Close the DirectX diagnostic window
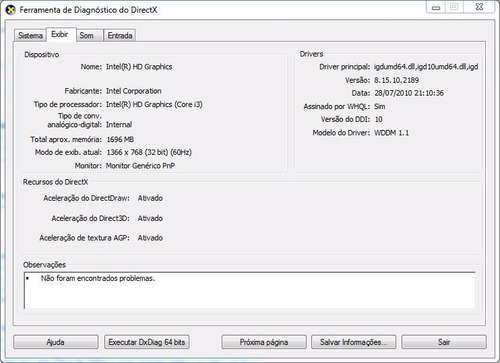The width and height of the screenshot is (500, 363). pos(479,7)
